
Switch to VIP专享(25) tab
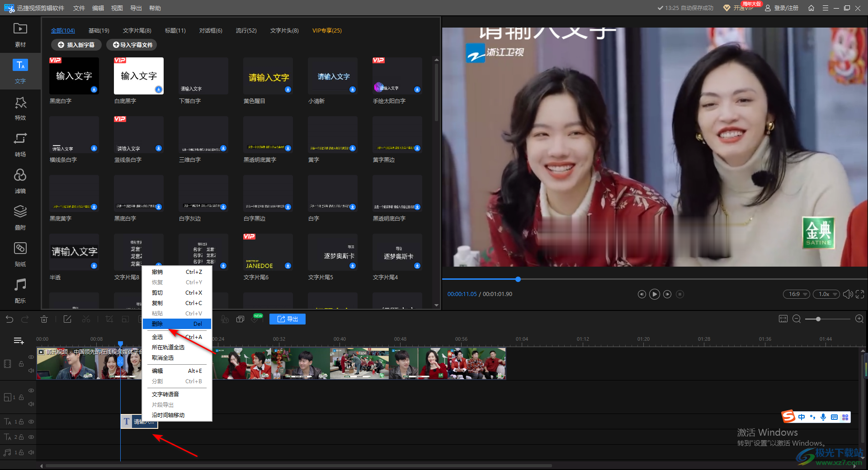click(x=327, y=31)
